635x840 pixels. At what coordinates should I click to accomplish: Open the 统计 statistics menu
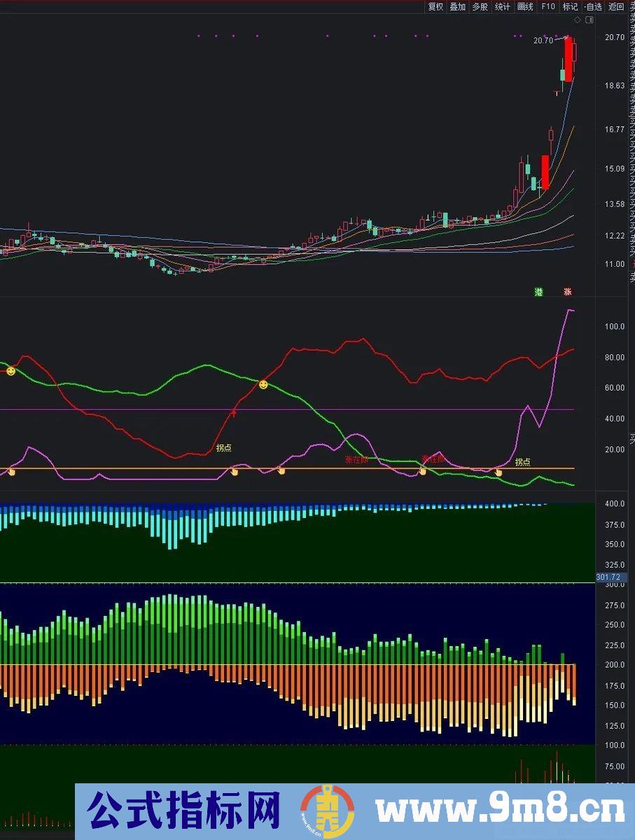(503, 7)
